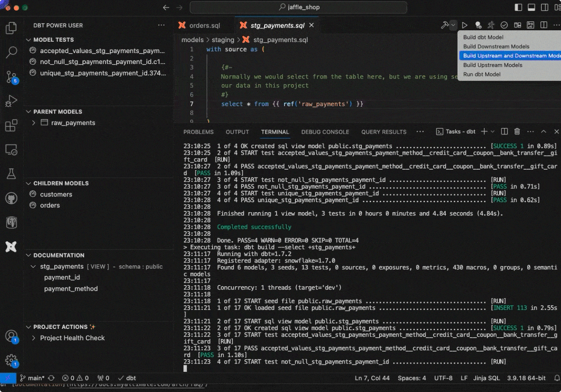The width and height of the screenshot is (561, 392).
Task: Open the editor more actions ellipsis
Action: (x=556, y=25)
